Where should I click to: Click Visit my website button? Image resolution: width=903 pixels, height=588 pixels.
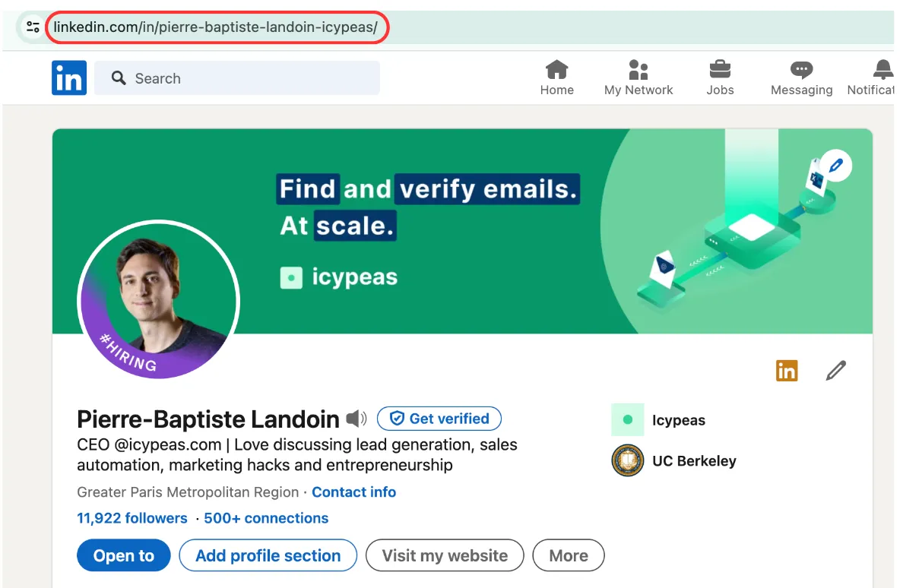point(445,555)
